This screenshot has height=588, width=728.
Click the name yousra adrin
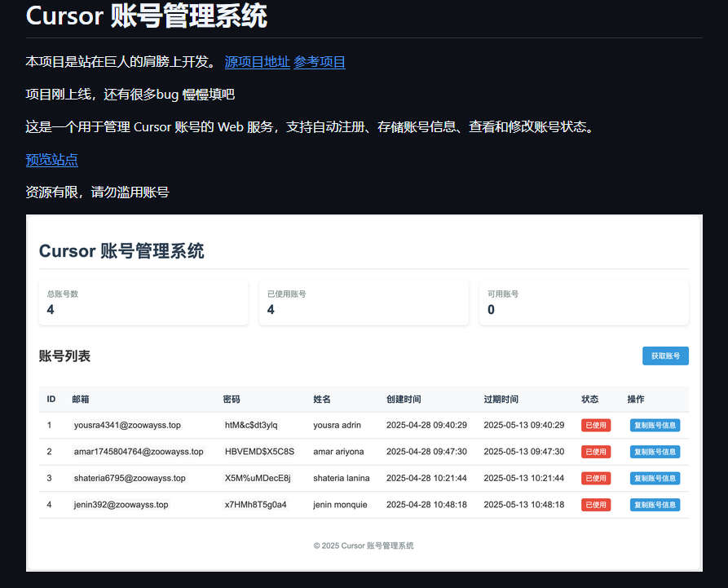pyautogui.click(x=337, y=425)
